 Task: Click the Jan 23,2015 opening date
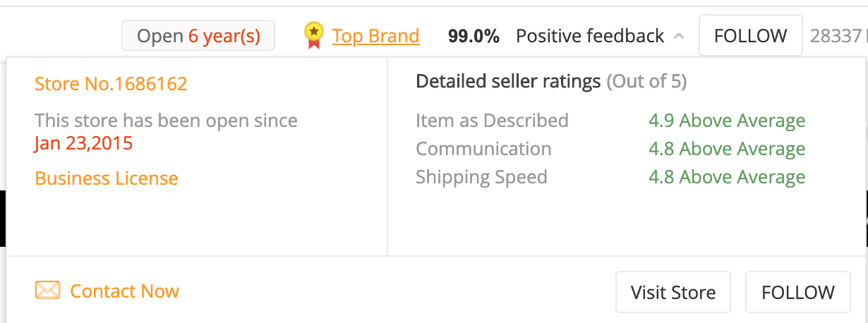83,143
